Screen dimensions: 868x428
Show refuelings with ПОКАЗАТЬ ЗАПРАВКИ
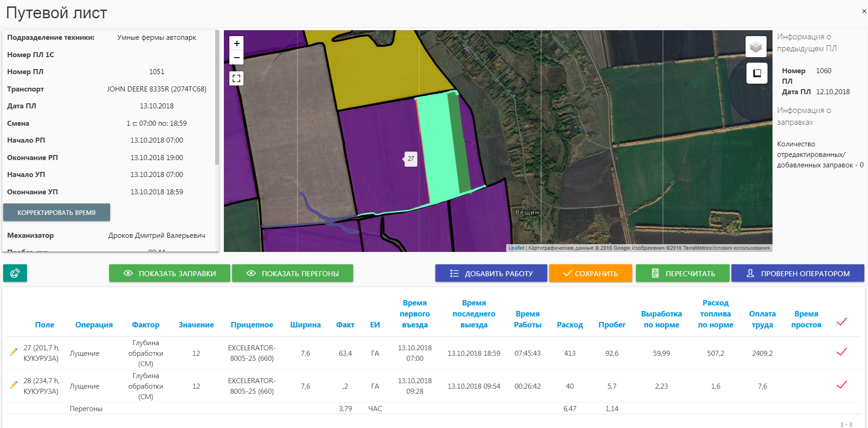[x=169, y=273]
